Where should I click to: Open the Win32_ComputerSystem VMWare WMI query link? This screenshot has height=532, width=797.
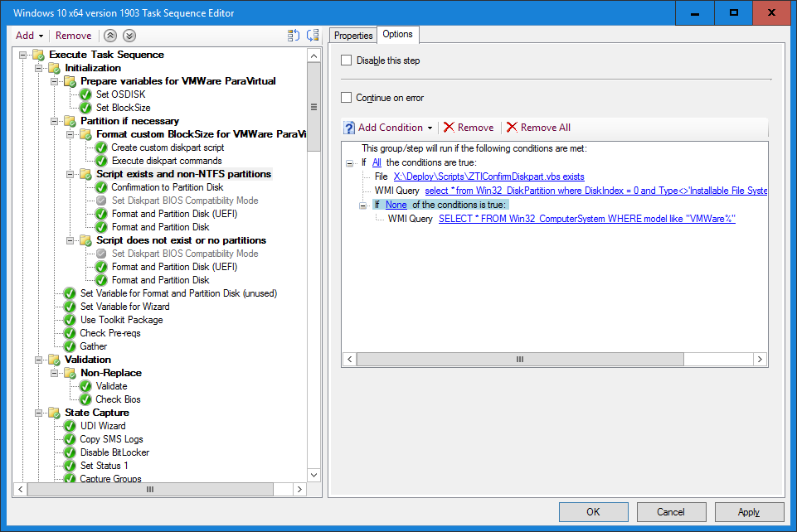coord(587,219)
